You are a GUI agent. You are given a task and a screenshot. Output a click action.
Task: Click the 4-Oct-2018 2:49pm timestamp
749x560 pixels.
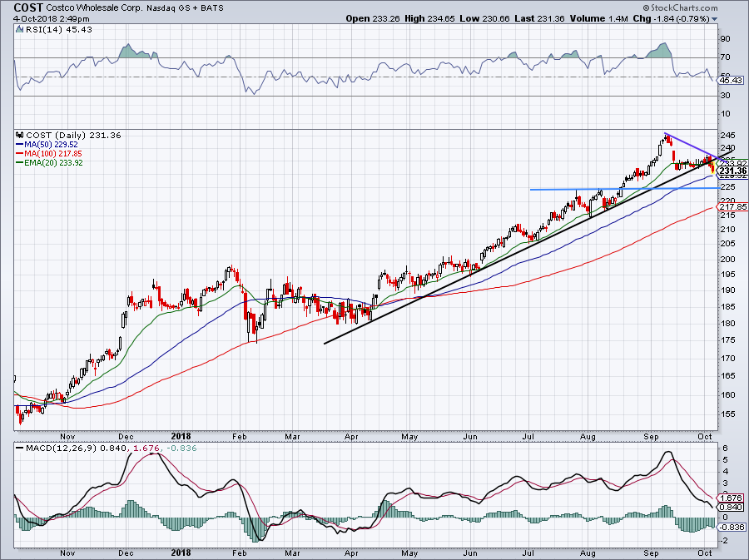tap(51, 19)
